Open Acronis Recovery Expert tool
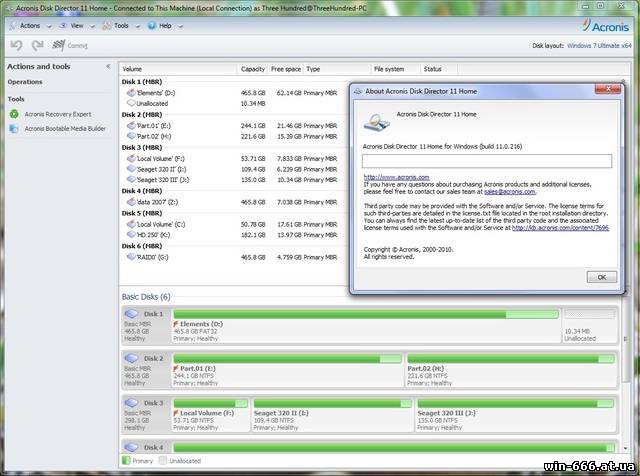The image size is (640, 476). point(58,114)
